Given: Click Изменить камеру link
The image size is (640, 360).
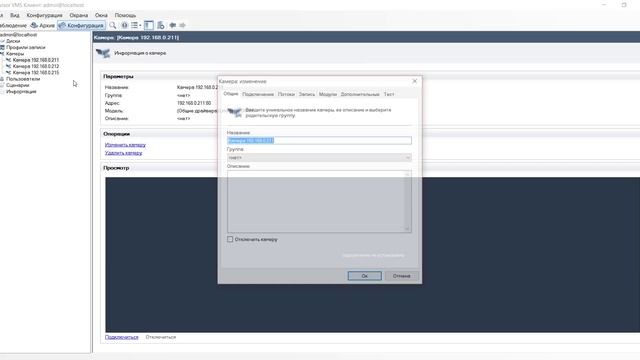Looking at the screenshot, I should coord(125,145).
